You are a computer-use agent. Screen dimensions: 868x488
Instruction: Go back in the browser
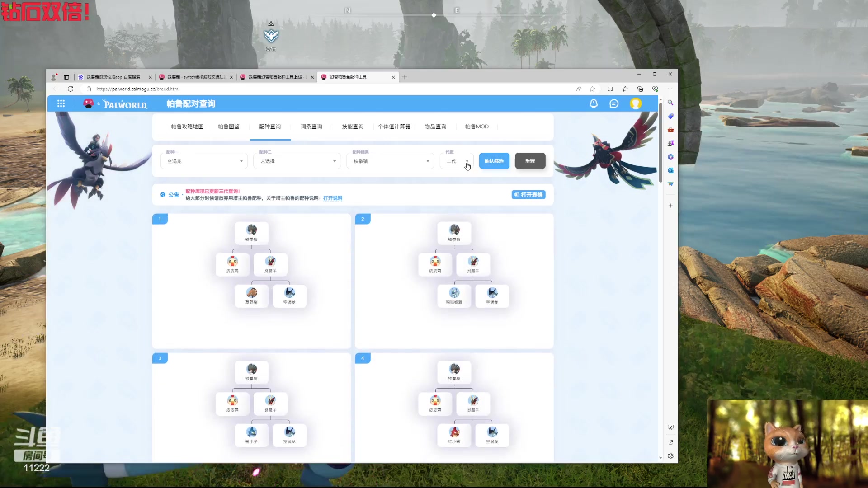[x=56, y=89]
